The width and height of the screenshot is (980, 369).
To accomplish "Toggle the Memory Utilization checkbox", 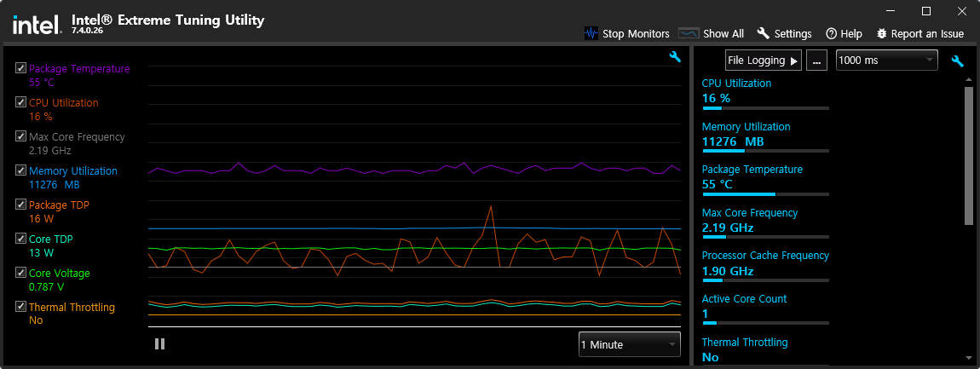I will [20, 170].
